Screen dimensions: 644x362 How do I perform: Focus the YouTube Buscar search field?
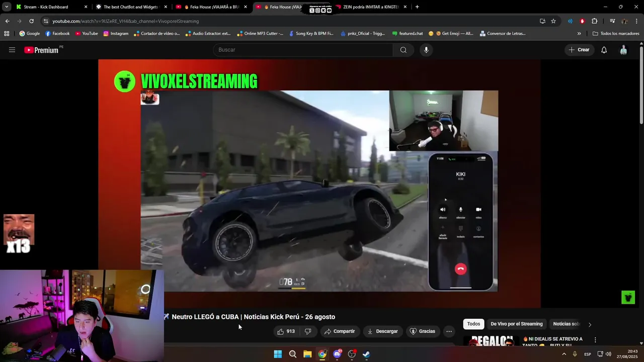click(303, 50)
